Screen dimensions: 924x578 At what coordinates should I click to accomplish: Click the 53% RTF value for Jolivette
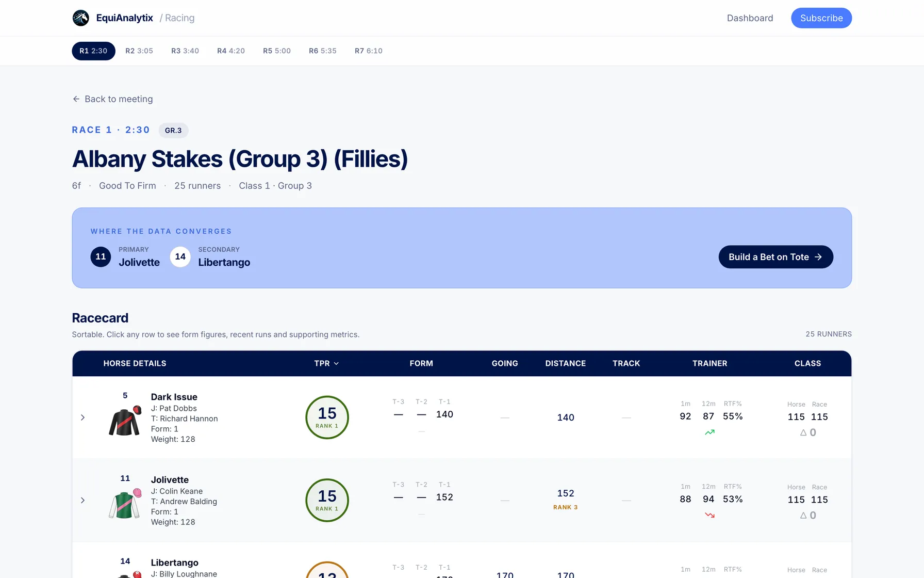pos(733,499)
